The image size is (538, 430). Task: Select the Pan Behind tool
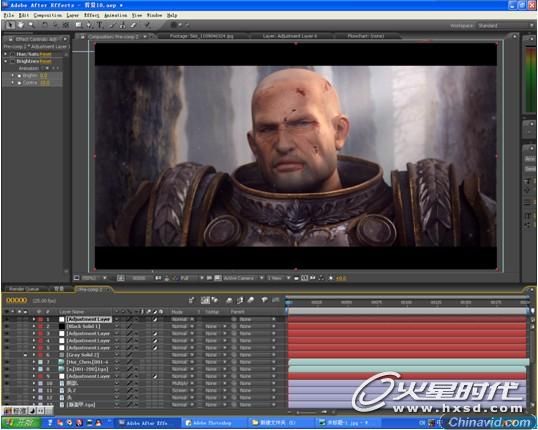[66, 25]
